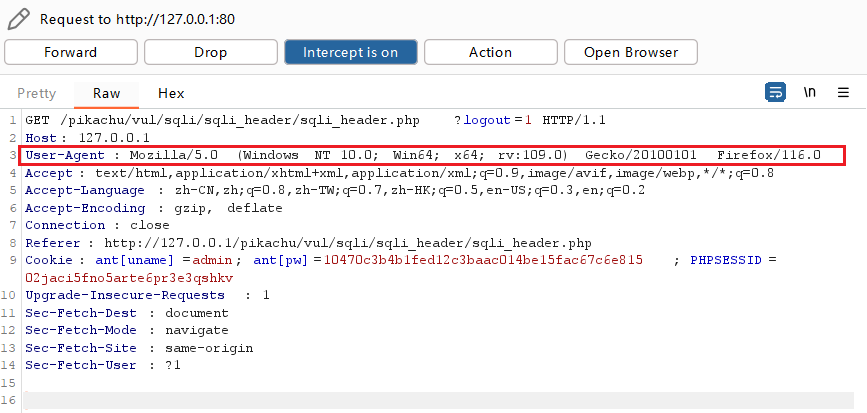Click the Accept header on line 4

tap(399, 173)
